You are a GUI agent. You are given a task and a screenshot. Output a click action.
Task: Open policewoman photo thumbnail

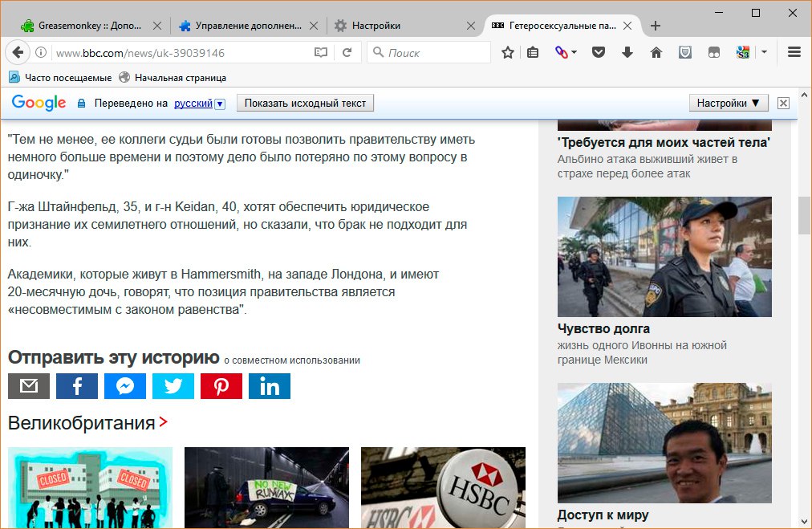(x=664, y=256)
